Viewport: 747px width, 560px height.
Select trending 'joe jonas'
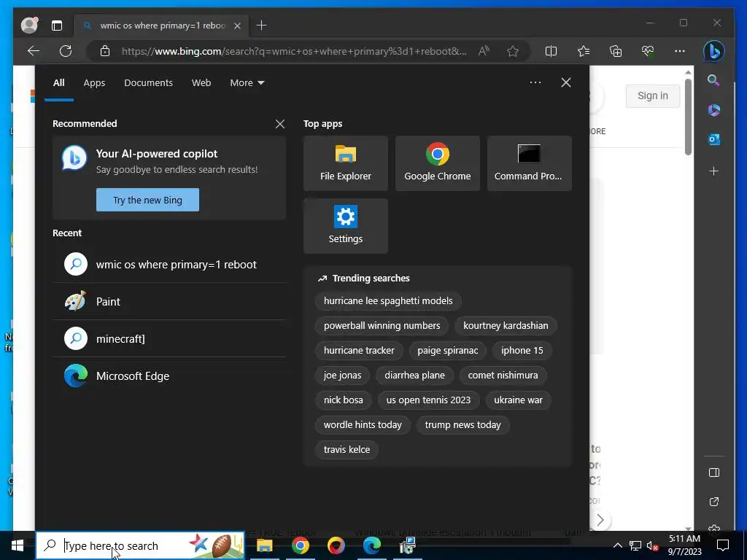[342, 376]
